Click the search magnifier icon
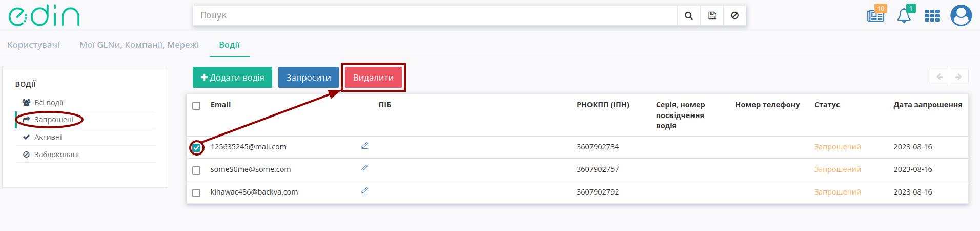Screen dimensions: 980x231 click(x=688, y=16)
